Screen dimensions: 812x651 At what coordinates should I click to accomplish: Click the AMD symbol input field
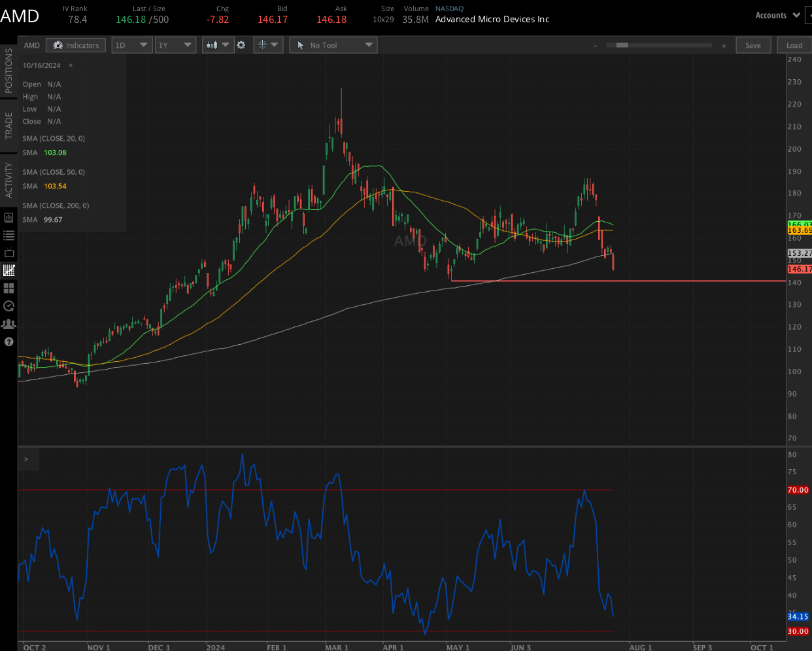click(31, 45)
